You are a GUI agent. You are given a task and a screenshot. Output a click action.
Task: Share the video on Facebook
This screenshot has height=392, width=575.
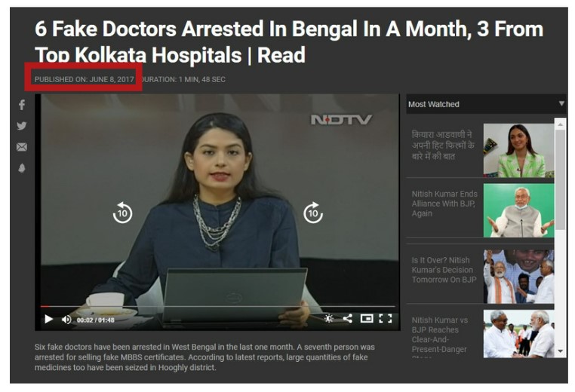22,105
